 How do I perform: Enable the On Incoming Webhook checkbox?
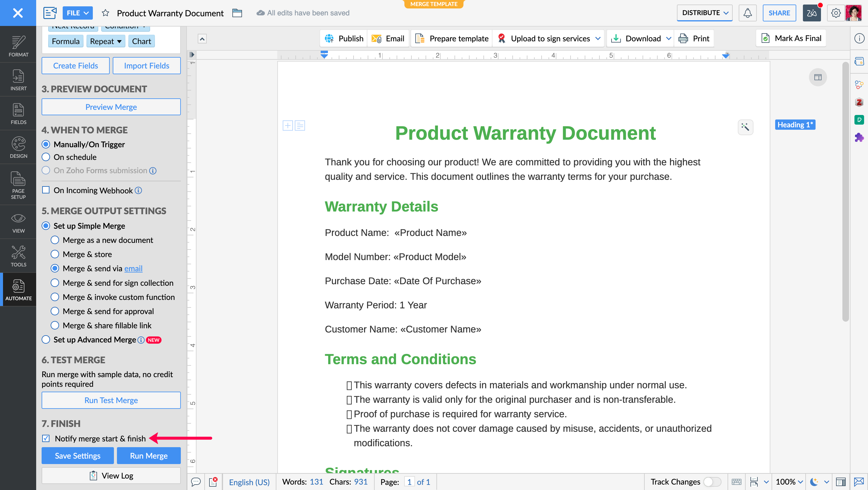[x=46, y=190]
